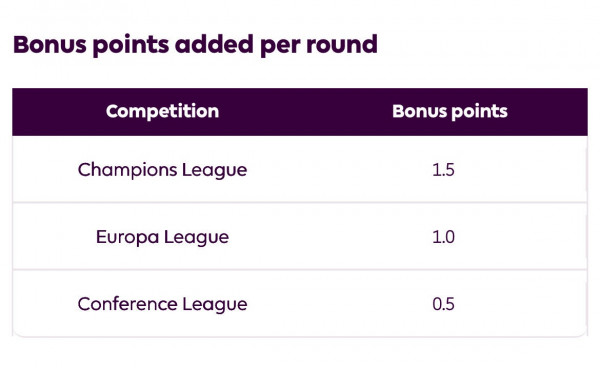Image resolution: width=600 pixels, height=368 pixels.
Task: Select the 1.5 bonus points value
Action: coord(443,170)
